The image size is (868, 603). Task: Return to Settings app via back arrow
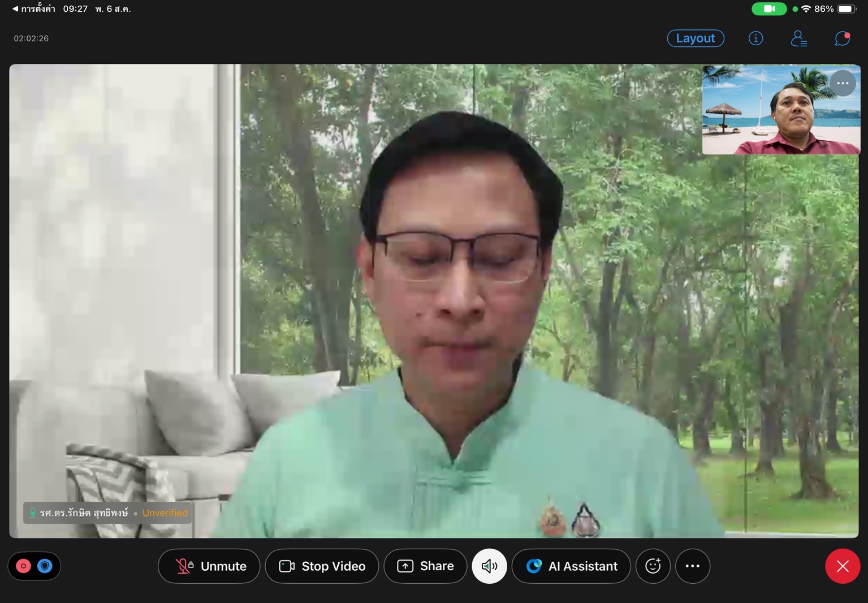tap(33, 9)
